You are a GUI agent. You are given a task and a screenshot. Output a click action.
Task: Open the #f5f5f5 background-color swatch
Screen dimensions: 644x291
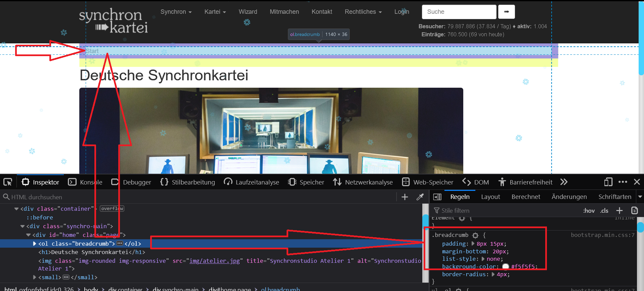click(x=506, y=266)
